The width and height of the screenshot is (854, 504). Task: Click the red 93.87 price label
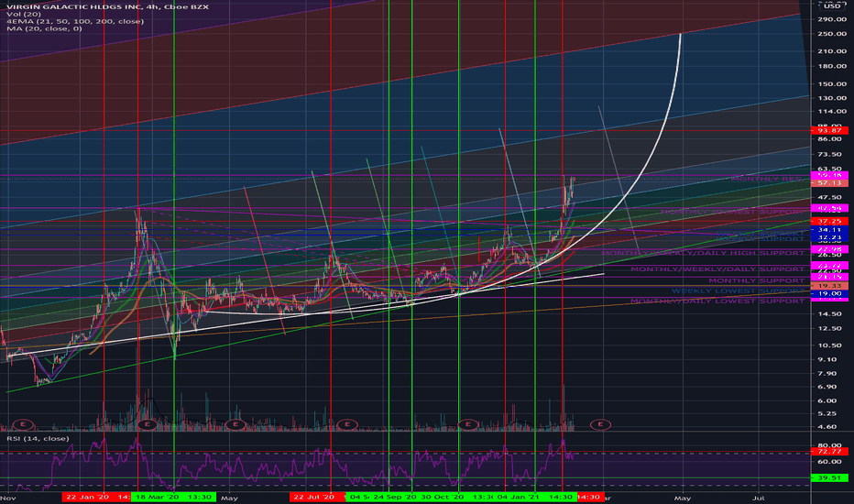(829, 130)
